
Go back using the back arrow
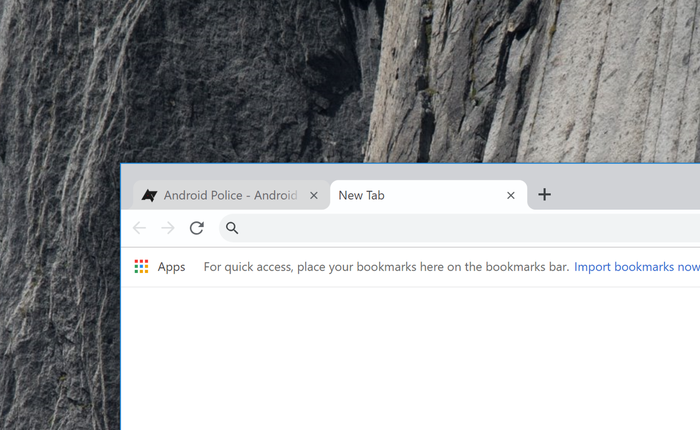139,228
